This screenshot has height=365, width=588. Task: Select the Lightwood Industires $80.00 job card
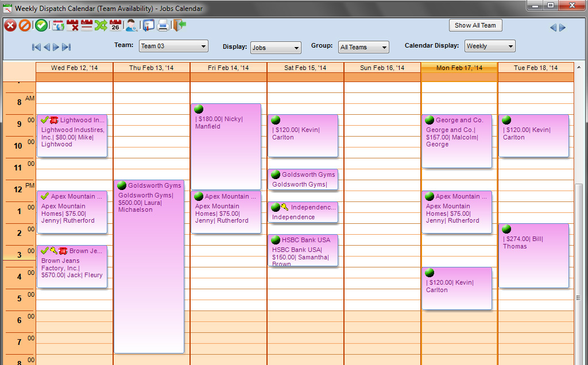[72, 135]
